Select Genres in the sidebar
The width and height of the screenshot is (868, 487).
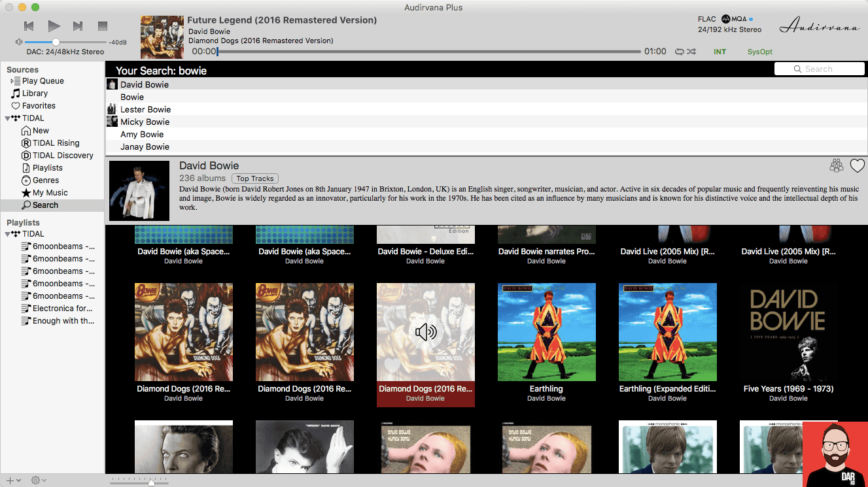[x=46, y=180]
